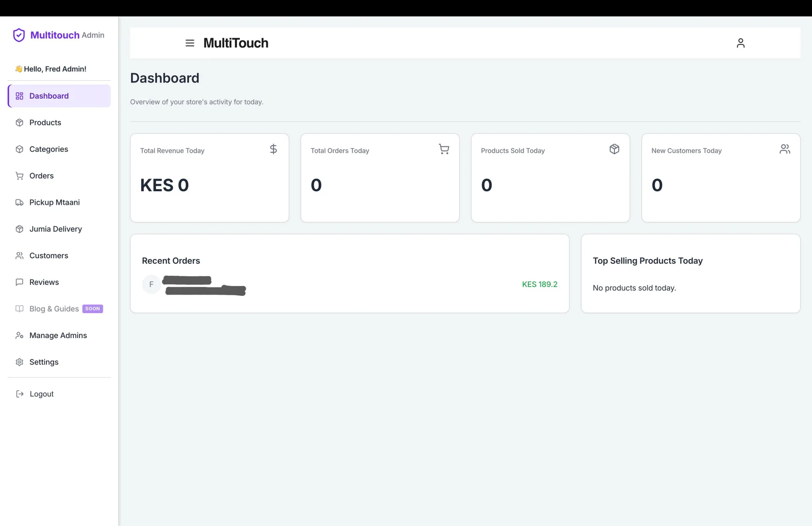
Task: Click the Reviews speech bubble icon
Action: [x=19, y=282]
